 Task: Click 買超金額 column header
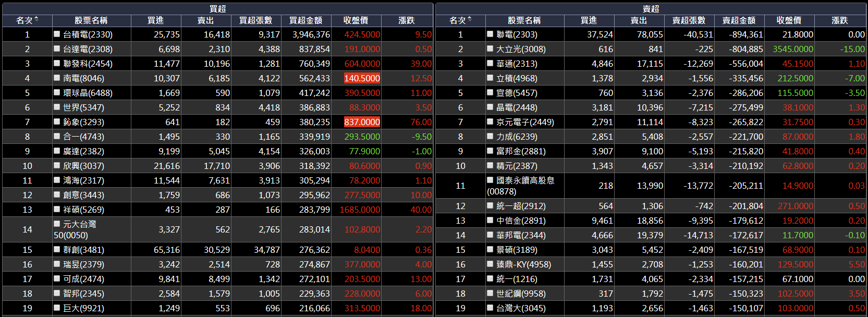pos(305,20)
